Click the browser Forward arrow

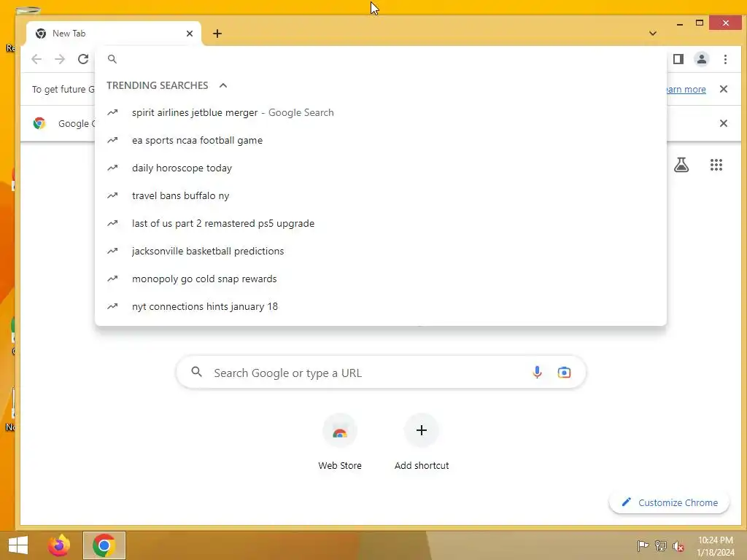click(60, 59)
